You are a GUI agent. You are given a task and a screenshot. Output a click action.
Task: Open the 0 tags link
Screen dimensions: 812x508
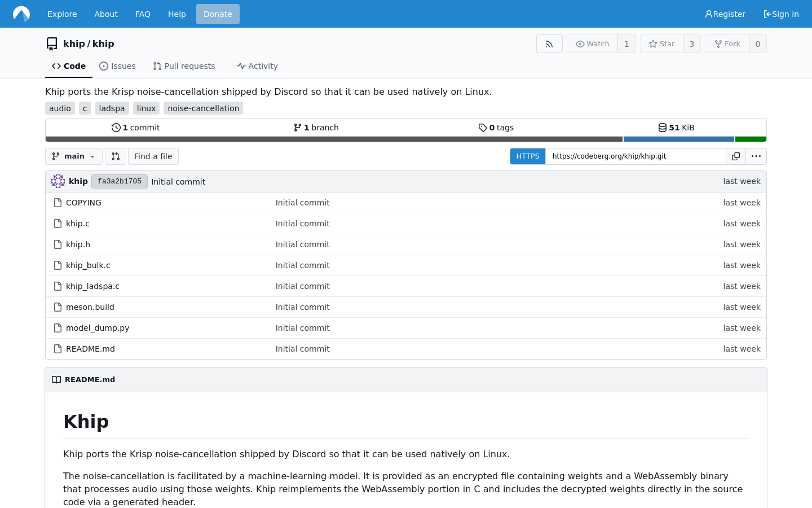[x=496, y=128]
